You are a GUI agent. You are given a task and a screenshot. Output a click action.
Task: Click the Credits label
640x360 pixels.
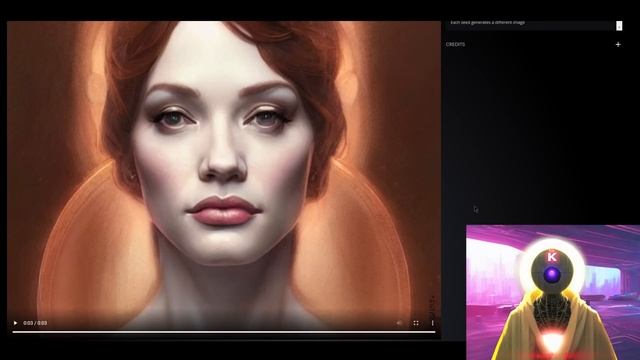coord(455,44)
